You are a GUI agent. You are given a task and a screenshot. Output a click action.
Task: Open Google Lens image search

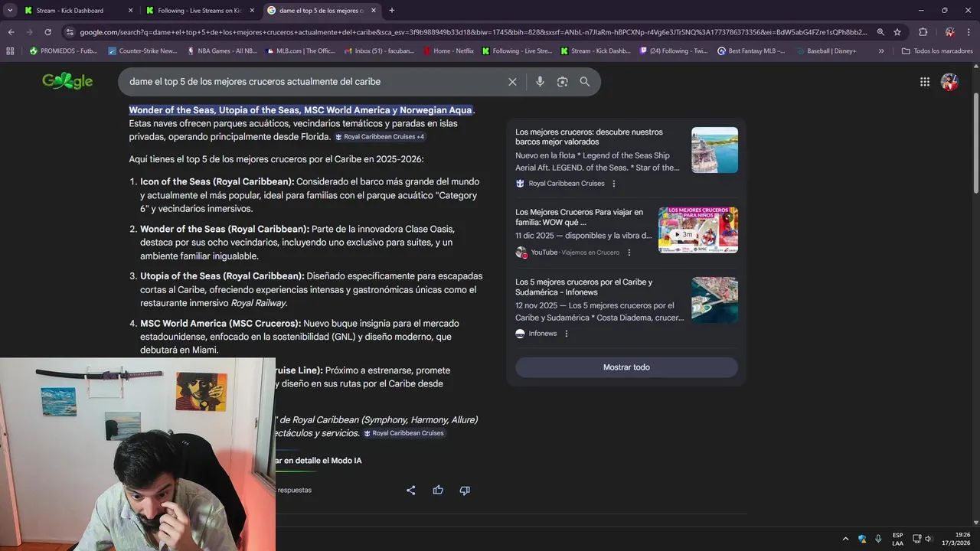[x=563, y=82]
